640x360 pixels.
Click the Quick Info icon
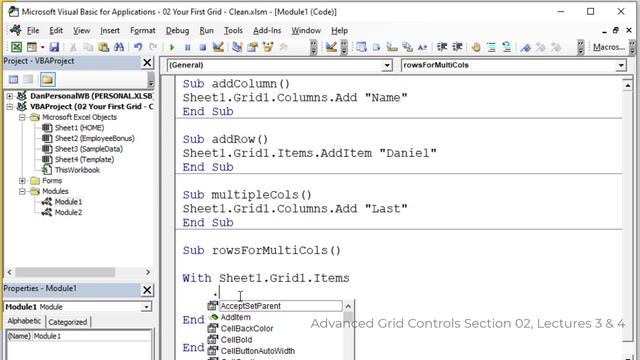[392, 47]
